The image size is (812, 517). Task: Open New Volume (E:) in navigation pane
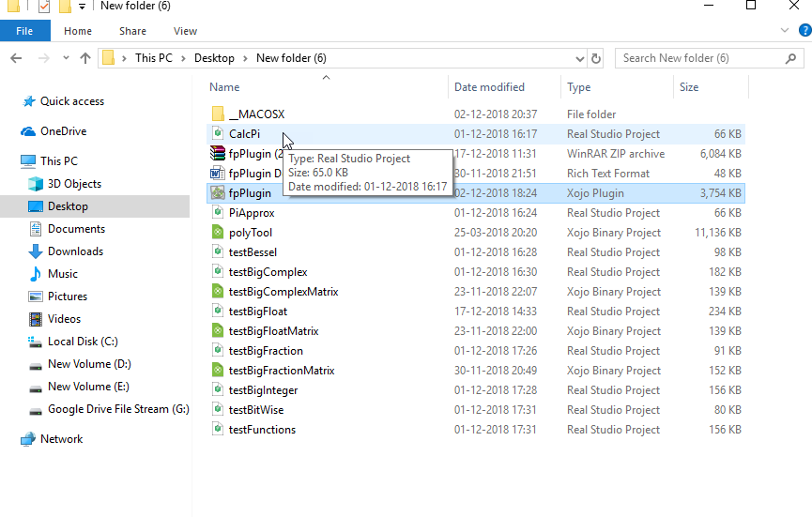coord(88,387)
